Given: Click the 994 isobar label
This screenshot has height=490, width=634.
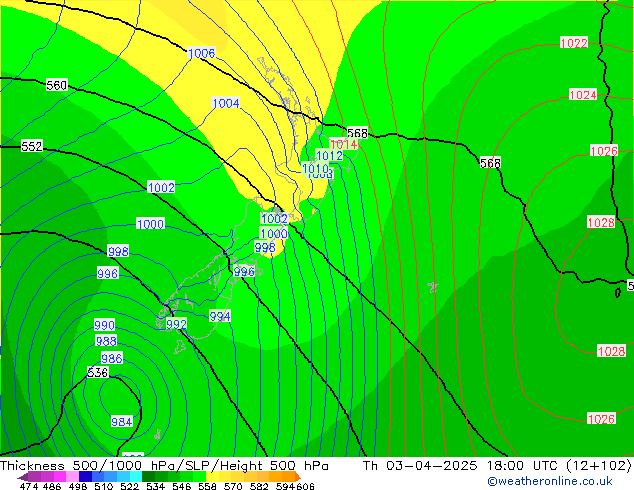Looking at the screenshot, I should pyautogui.click(x=220, y=316).
